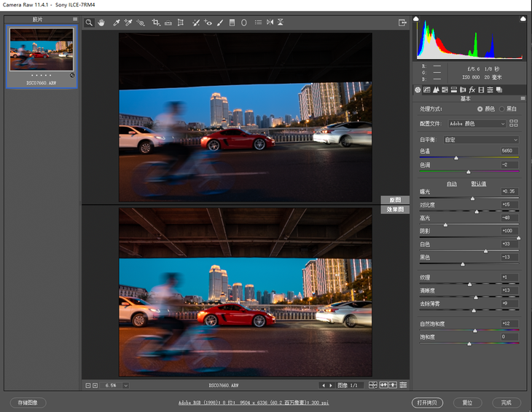Click the 存储图像 save image button

[28, 403]
